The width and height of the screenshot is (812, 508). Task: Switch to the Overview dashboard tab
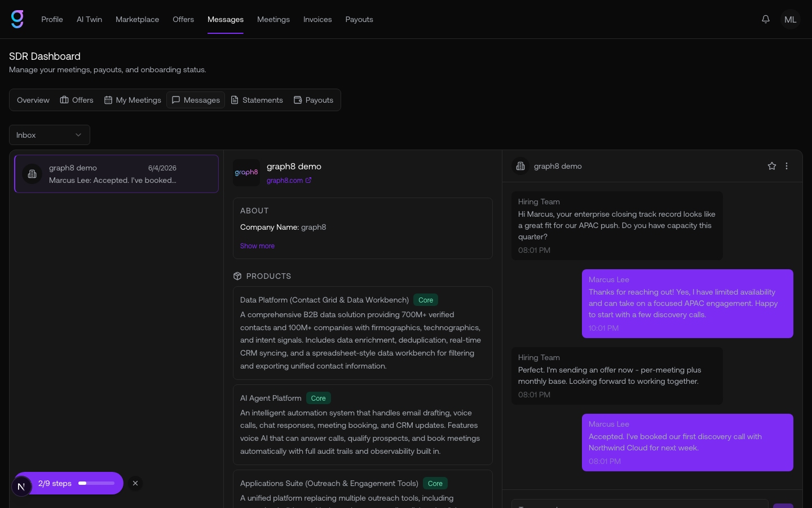point(33,100)
